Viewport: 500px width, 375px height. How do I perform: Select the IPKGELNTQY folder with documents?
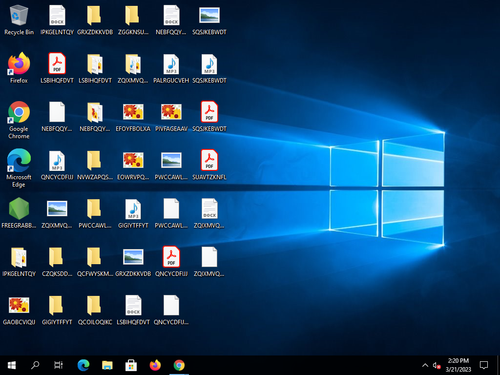pyautogui.click(x=19, y=261)
